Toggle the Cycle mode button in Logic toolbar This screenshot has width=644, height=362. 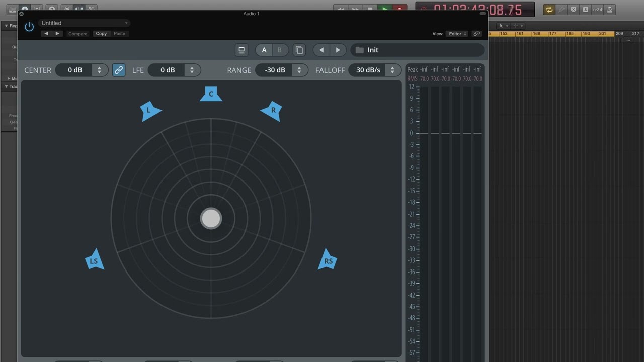tap(549, 9)
